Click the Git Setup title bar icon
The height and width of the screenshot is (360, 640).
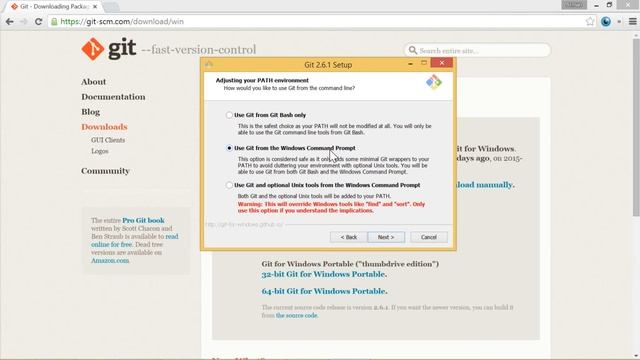pos(209,64)
